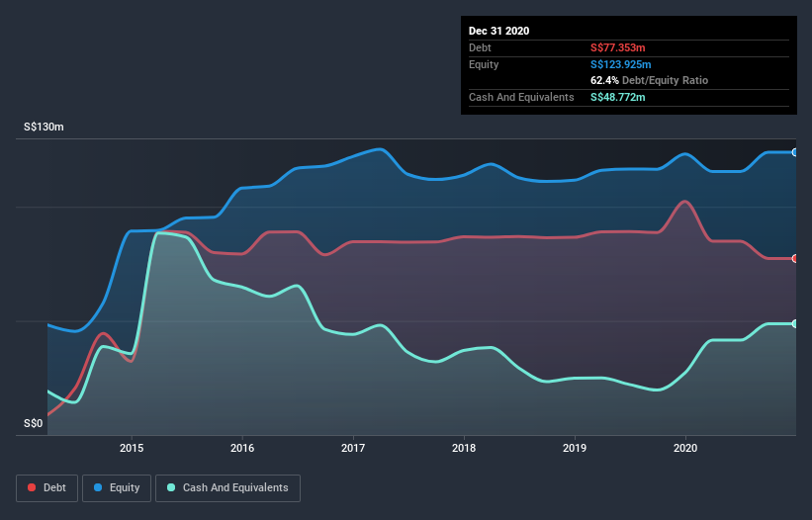Click the 2020 x-axis label

pyautogui.click(x=685, y=448)
